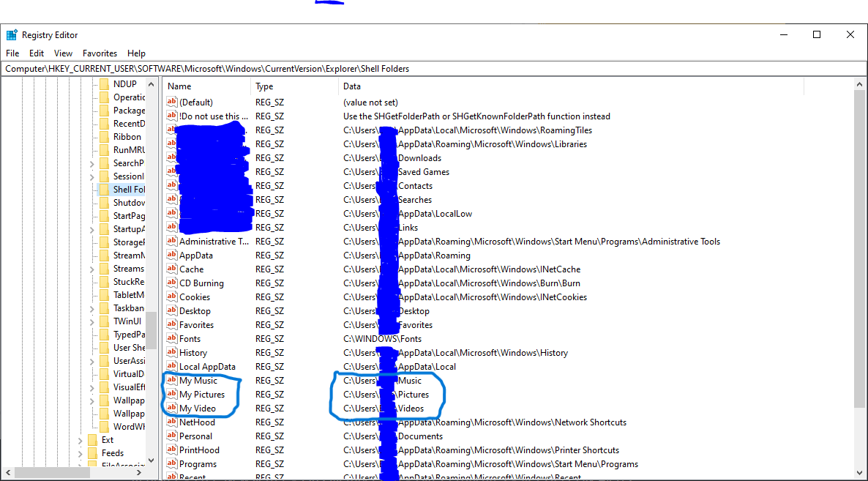This screenshot has height=481, width=868.
Task: Select the My Pictures string value icon
Action: pyautogui.click(x=172, y=395)
